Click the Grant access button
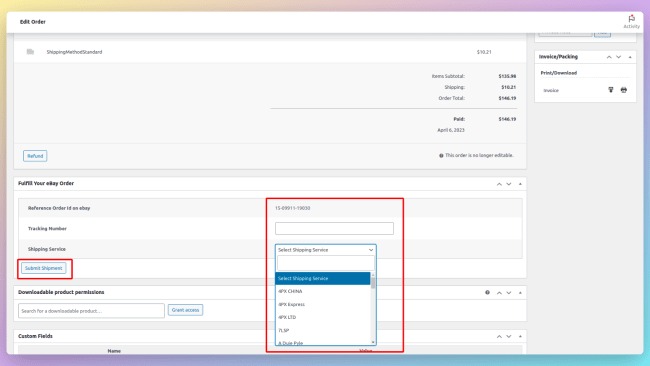 185,310
